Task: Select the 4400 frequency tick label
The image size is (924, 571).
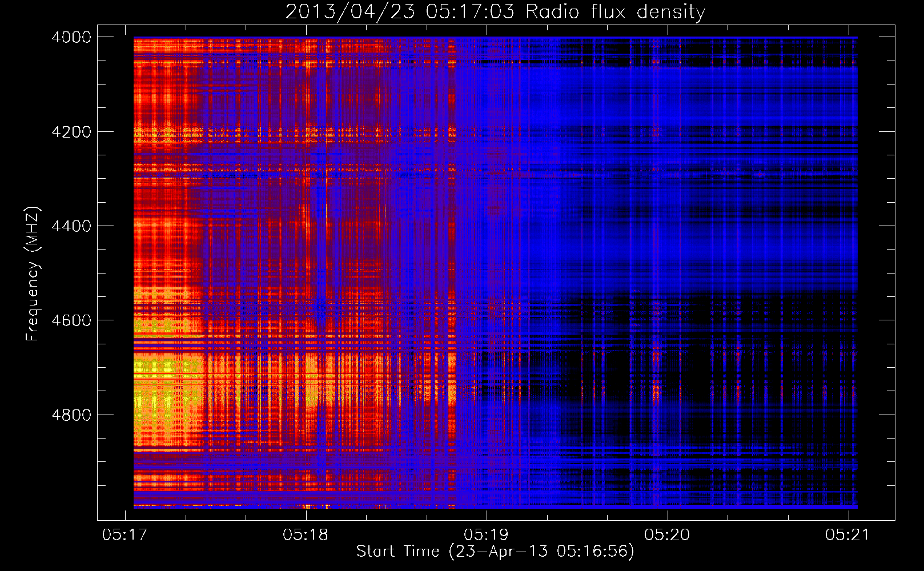Action: click(71, 226)
